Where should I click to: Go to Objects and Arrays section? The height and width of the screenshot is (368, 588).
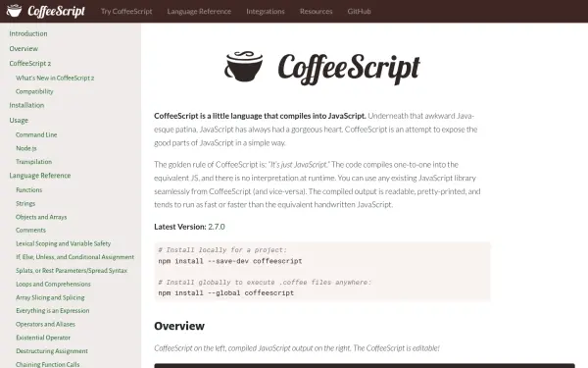pyautogui.click(x=41, y=217)
